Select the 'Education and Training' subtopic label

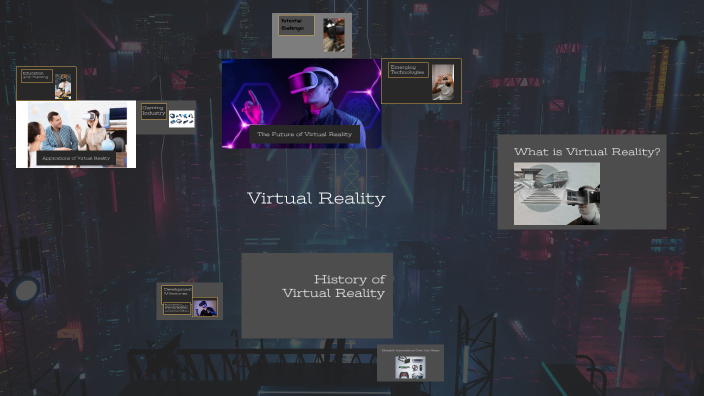37,76
